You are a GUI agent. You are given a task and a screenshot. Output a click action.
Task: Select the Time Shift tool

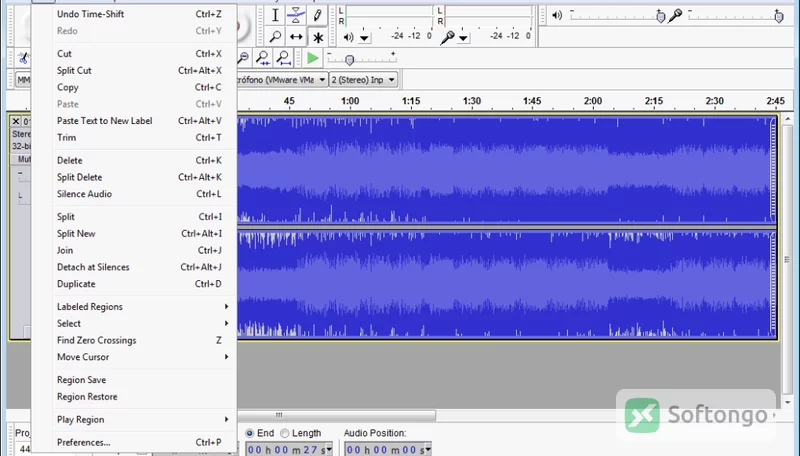296,37
